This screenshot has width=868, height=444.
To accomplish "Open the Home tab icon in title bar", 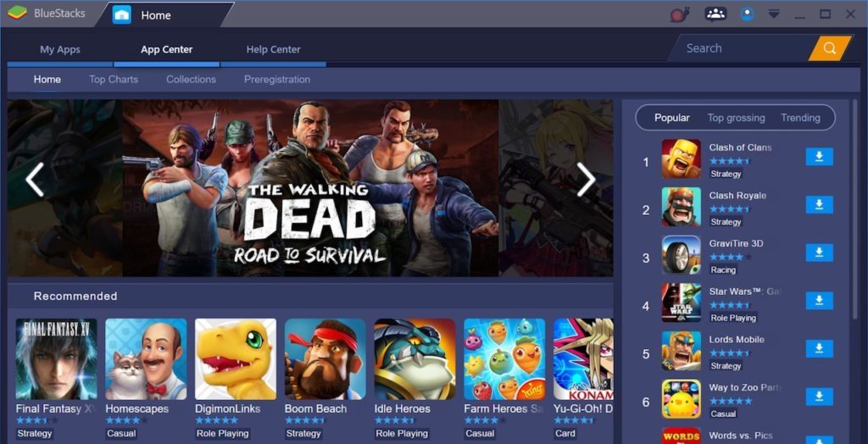I will click(x=122, y=15).
